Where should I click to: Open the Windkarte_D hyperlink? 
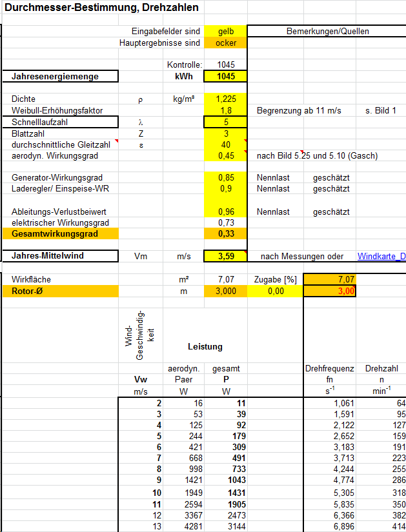[381, 257]
